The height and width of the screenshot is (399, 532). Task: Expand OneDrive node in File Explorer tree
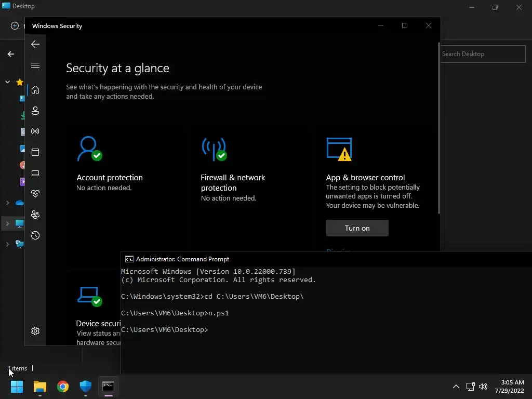[7, 203]
